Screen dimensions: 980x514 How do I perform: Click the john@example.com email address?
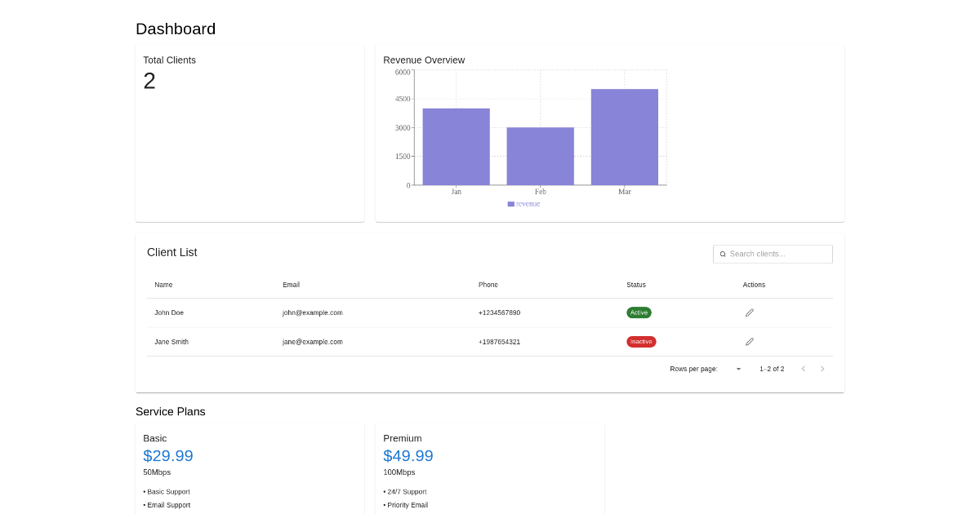click(312, 312)
